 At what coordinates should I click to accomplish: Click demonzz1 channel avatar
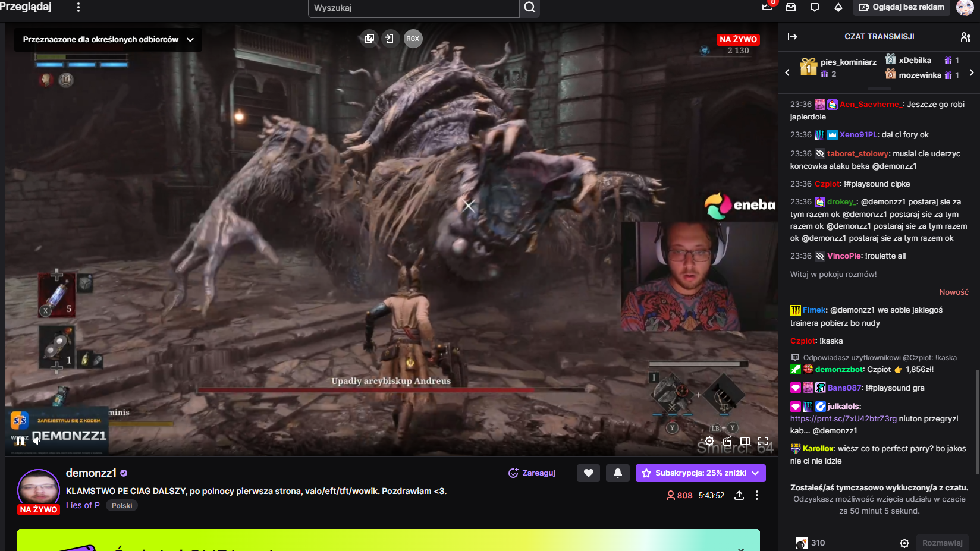coord(39,490)
